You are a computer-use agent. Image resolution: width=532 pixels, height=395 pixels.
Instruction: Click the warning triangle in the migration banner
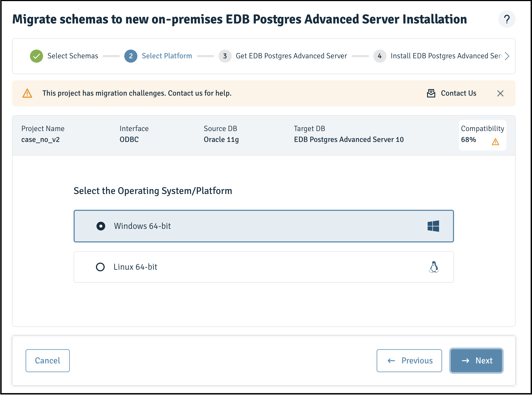[x=27, y=93]
